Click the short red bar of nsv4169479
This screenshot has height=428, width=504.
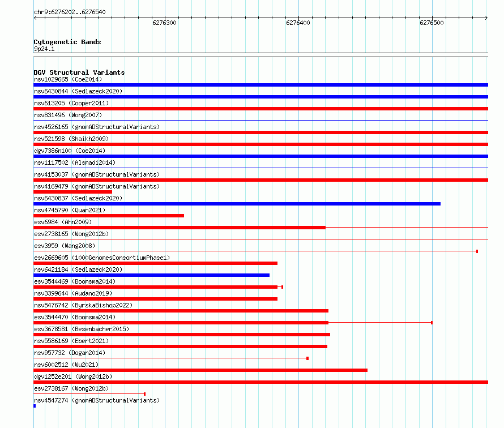click(72, 192)
